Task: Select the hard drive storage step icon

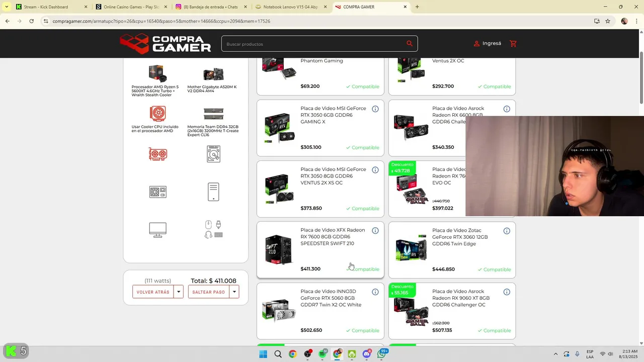Action: (213, 154)
